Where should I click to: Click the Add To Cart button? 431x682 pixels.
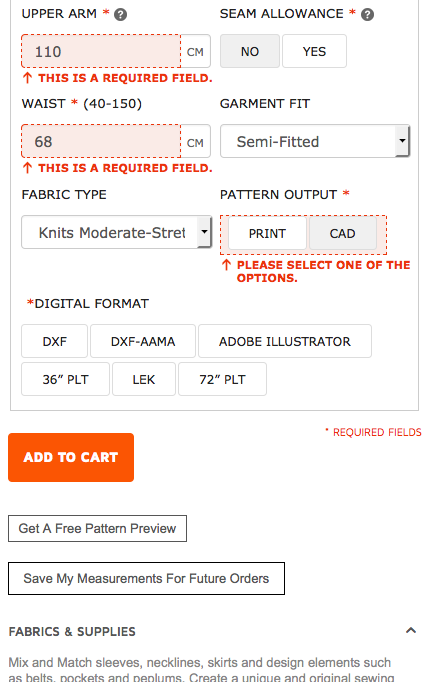(71, 458)
